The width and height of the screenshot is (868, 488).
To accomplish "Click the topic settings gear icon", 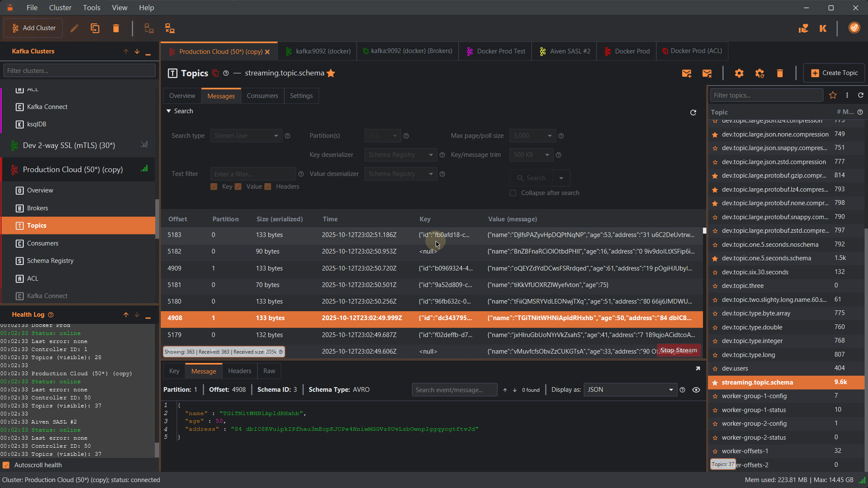I will coord(739,73).
